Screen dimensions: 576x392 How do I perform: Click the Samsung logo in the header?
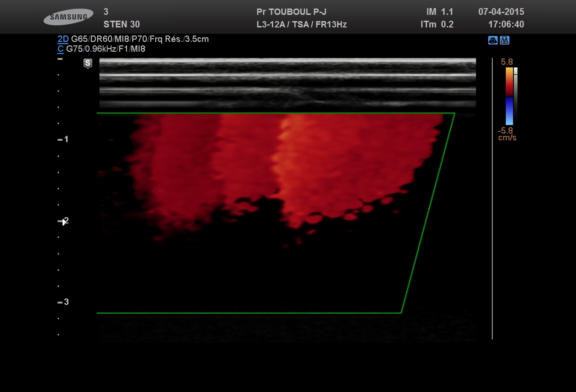tap(68, 17)
